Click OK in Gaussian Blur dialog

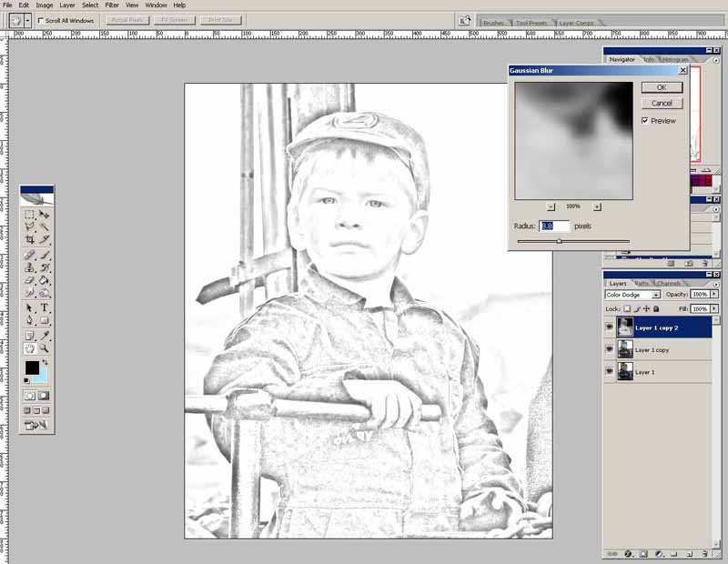pyautogui.click(x=662, y=87)
